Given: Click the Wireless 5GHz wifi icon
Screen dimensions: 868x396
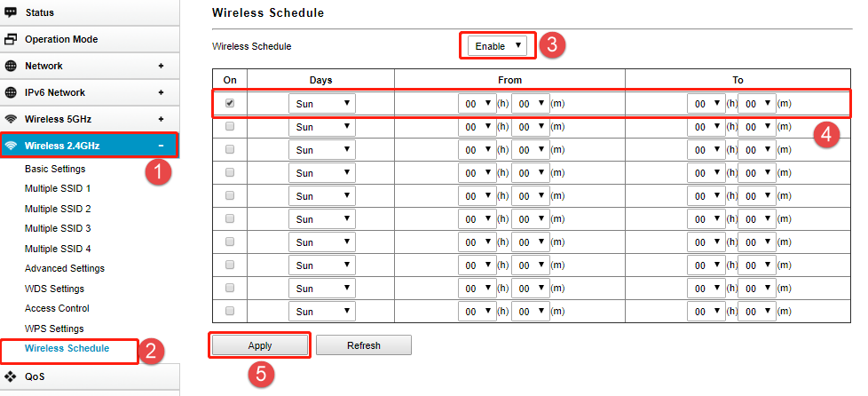Looking at the screenshot, I should point(11,119).
